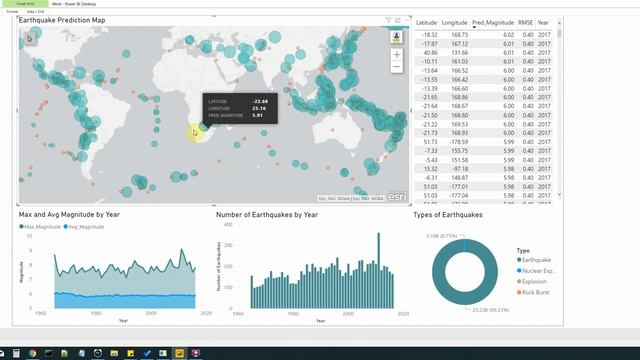Click the sort arrow under Pred_Magnitude header
Viewport: 640px width, 360px height.
tap(474, 27)
